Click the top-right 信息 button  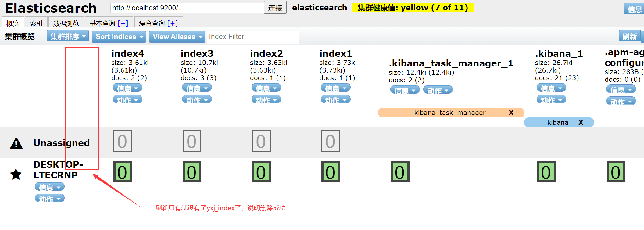point(634,9)
